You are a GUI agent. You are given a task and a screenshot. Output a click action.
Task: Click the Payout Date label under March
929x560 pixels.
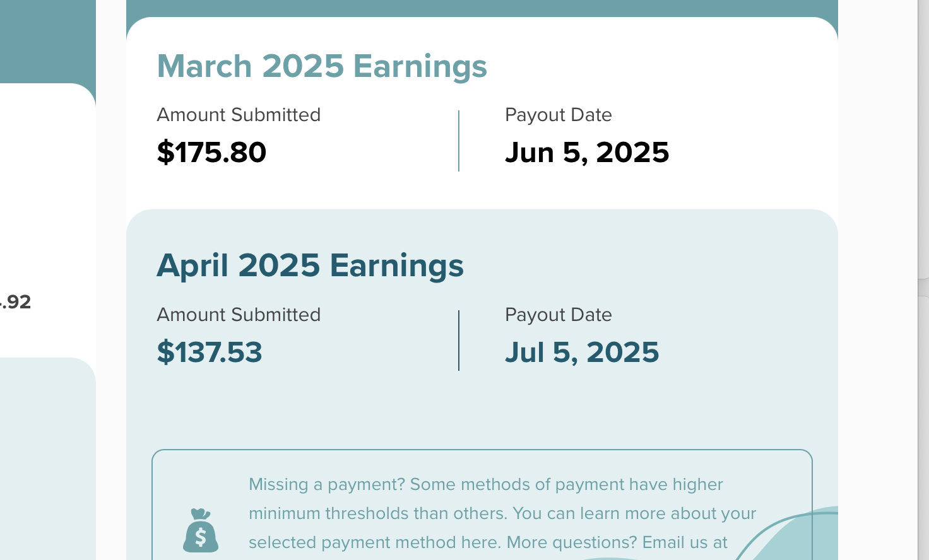coord(559,115)
